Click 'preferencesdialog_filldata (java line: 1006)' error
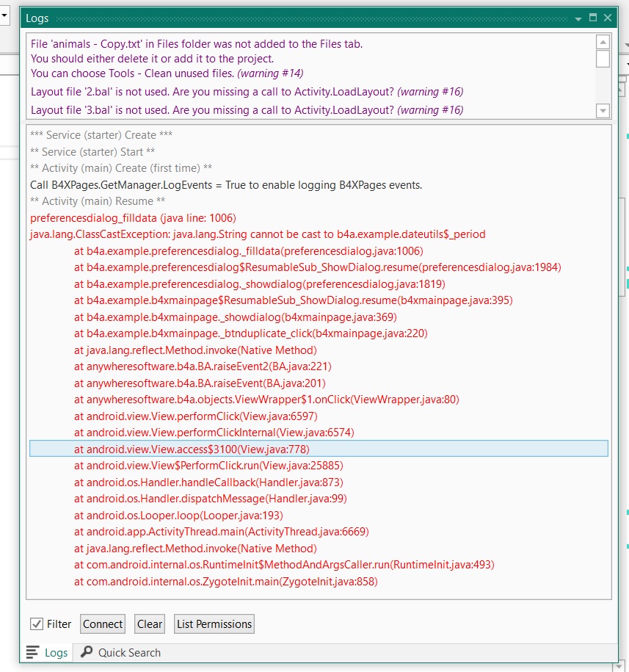629x672 pixels. pos(133,217)
